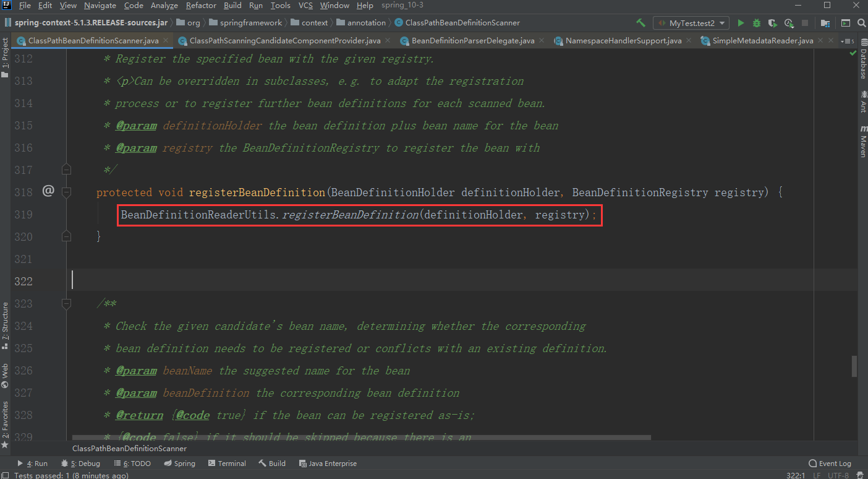This screenshot has width=868, height=479.
Task: Run with coverage shield icon
Action: click(772, 23)
